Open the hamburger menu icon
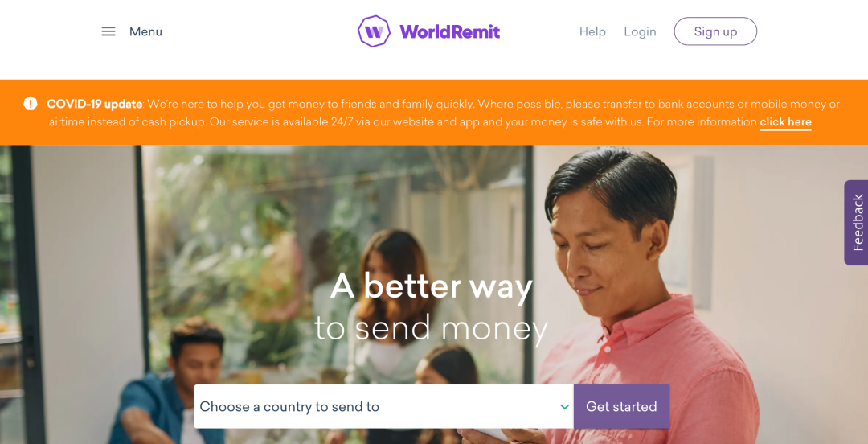868x444 pixels. [x=108, y=31]
